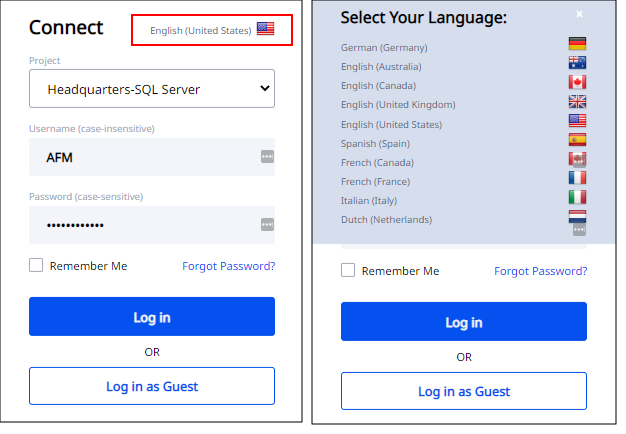Click the project dropdown chevron arrow
The height and width of the screenshot is (434, 626).
click(265, 88)
